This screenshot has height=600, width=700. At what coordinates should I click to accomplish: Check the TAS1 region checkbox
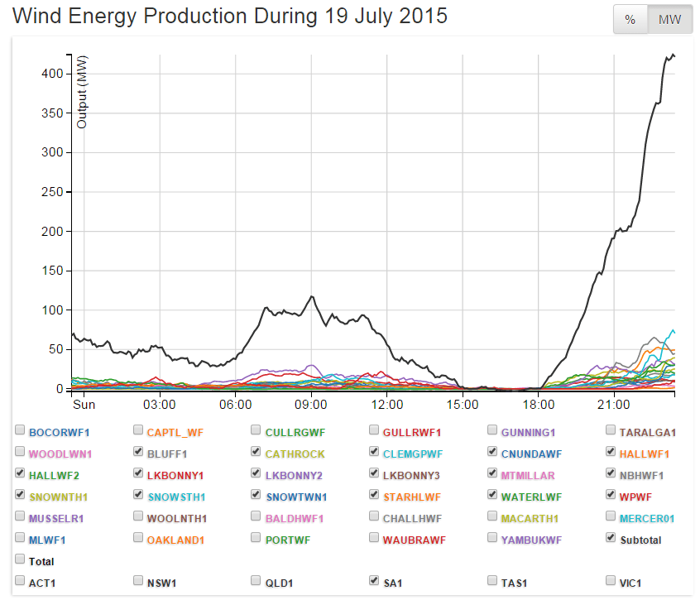tap(493, 581)
